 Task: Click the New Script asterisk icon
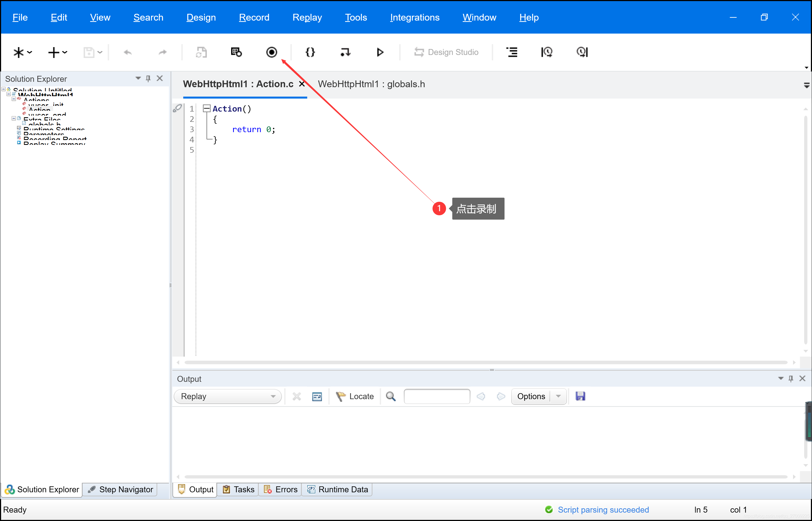[19, 53]
